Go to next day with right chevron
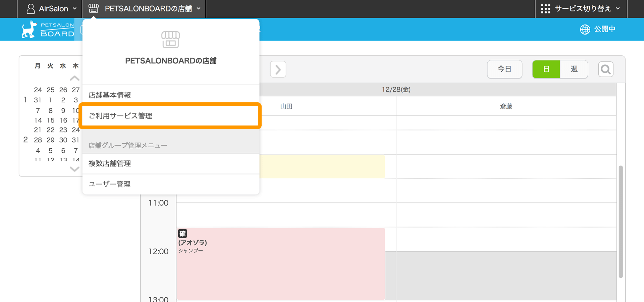 coord(278,69)
